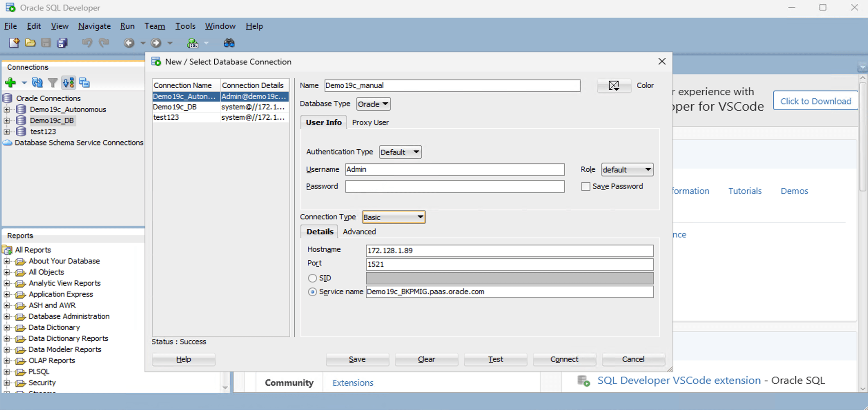Apply a filter using the funnel icon

pyautogui.click(x=53, y=82)
